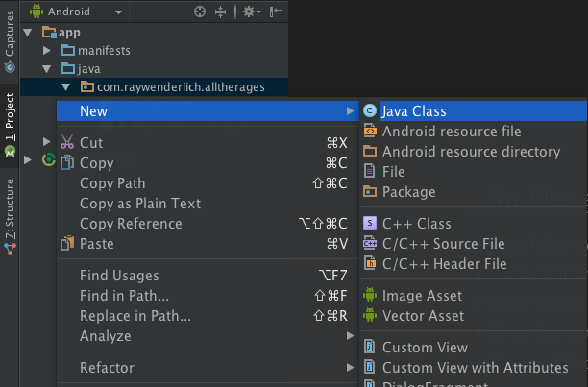Click the C++ Class S icon

370,223
